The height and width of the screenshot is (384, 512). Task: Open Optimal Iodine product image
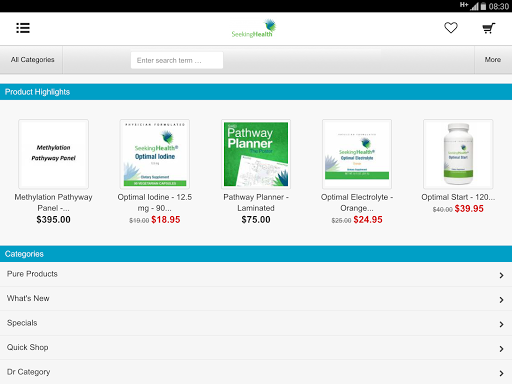coord(155,154)
